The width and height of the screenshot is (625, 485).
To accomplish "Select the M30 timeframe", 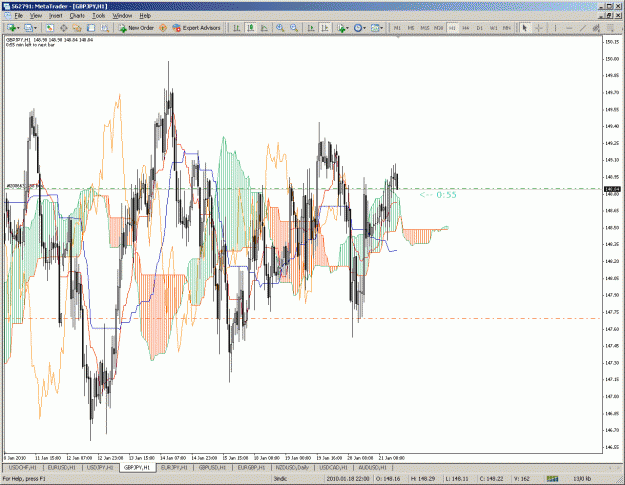I will [438, 28].
